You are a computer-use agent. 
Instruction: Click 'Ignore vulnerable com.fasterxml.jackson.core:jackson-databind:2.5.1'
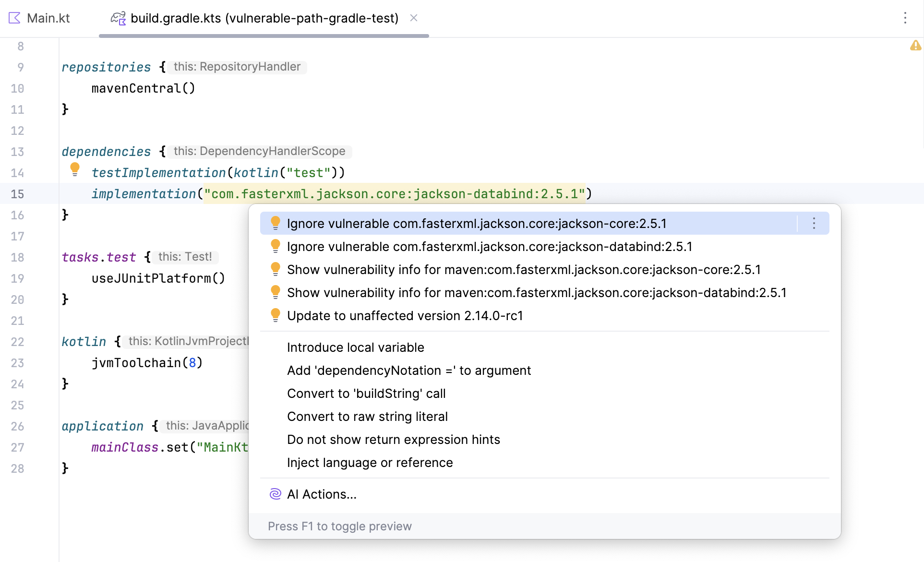click(x=489, y=246)
